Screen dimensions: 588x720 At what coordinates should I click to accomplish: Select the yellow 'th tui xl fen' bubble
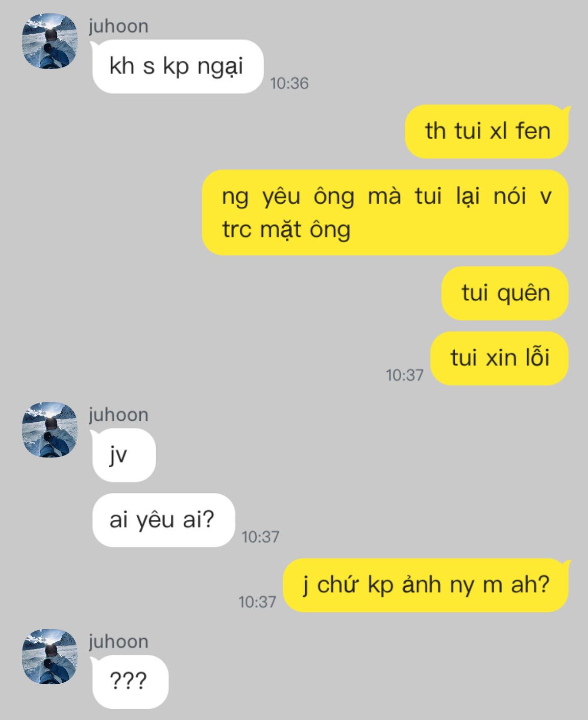(x=487, y=131)
